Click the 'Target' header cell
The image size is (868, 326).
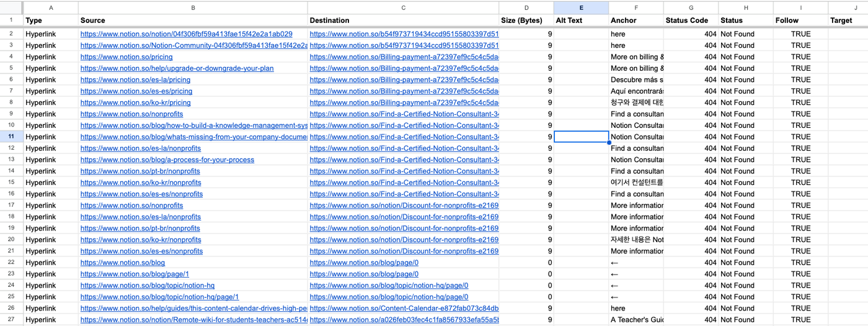point(848,20)
